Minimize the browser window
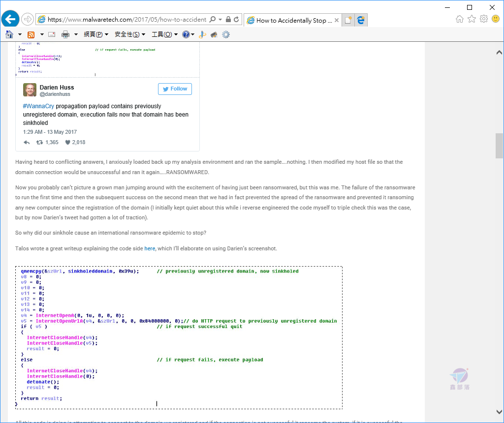The height and width of the screenshot is (423, 504). tap(447, 7)
